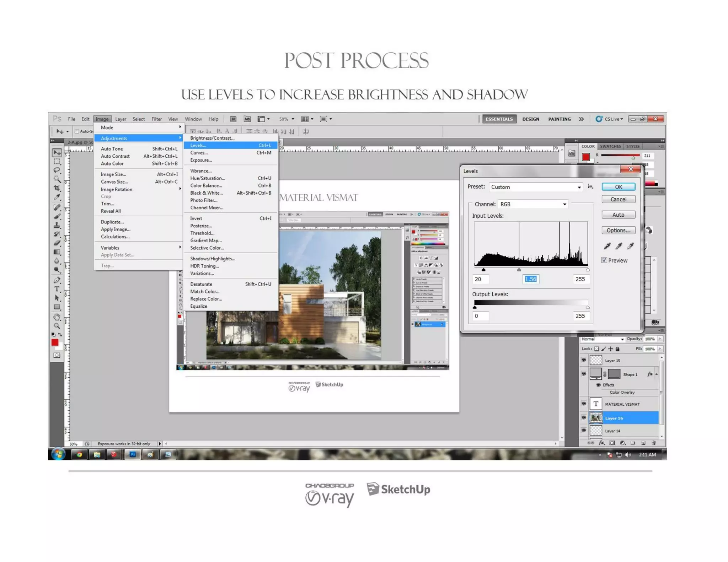The image size is (728, 562).
Task: Toggle the lock all padlock icon
Action: click(x=617, y=349)
